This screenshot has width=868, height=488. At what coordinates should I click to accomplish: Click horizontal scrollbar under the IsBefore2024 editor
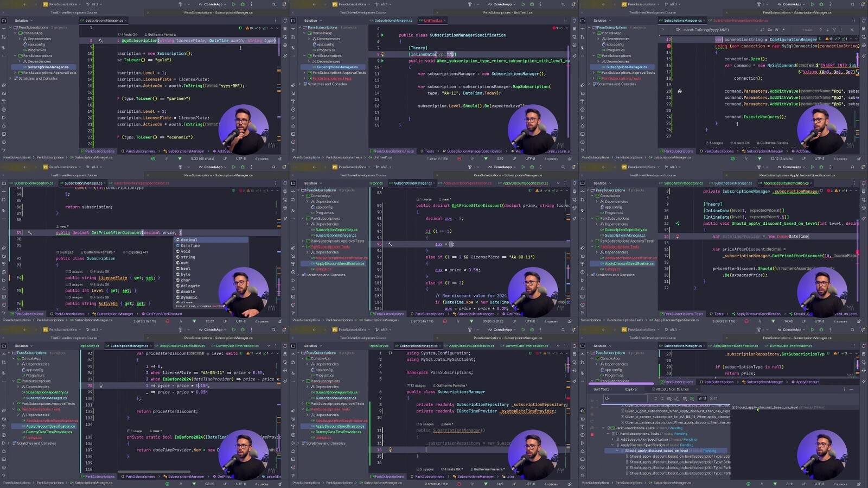pos(155,472)
